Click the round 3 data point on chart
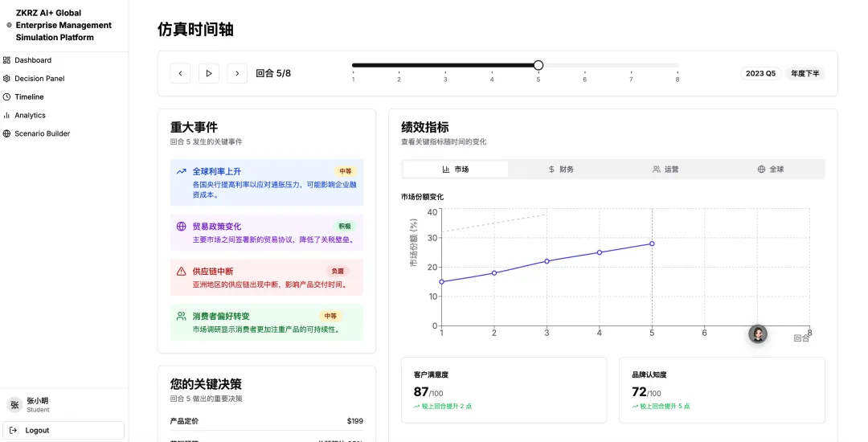 [x=547, y=261]
